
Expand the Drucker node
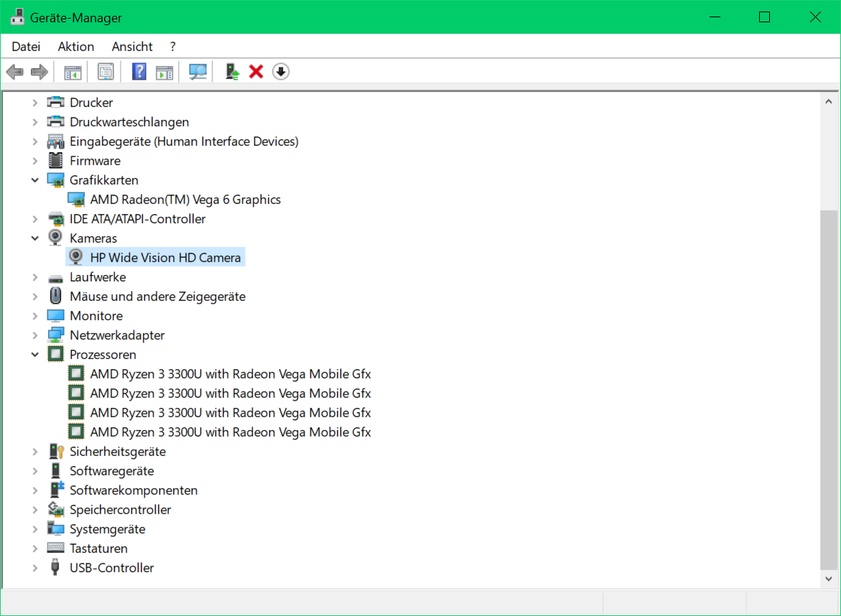(35, 103)
